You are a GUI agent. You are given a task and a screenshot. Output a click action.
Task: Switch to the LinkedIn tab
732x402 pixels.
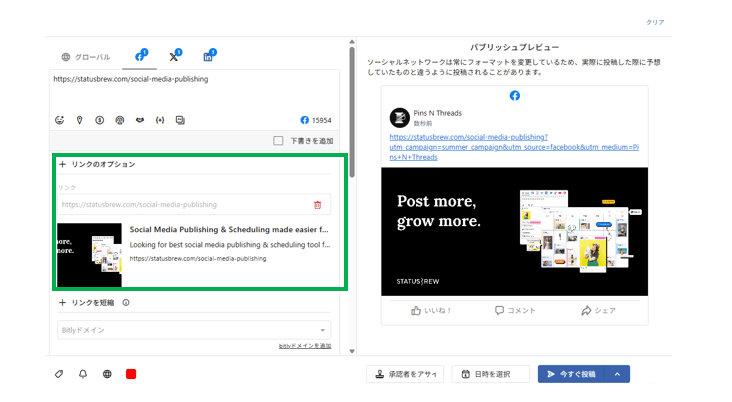tap(208, 57)
